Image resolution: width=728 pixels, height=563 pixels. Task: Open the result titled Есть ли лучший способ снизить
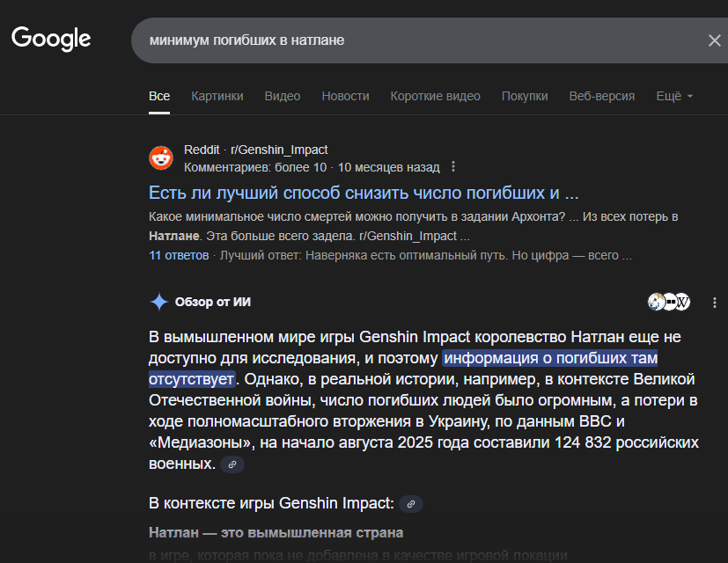[364, 193]
